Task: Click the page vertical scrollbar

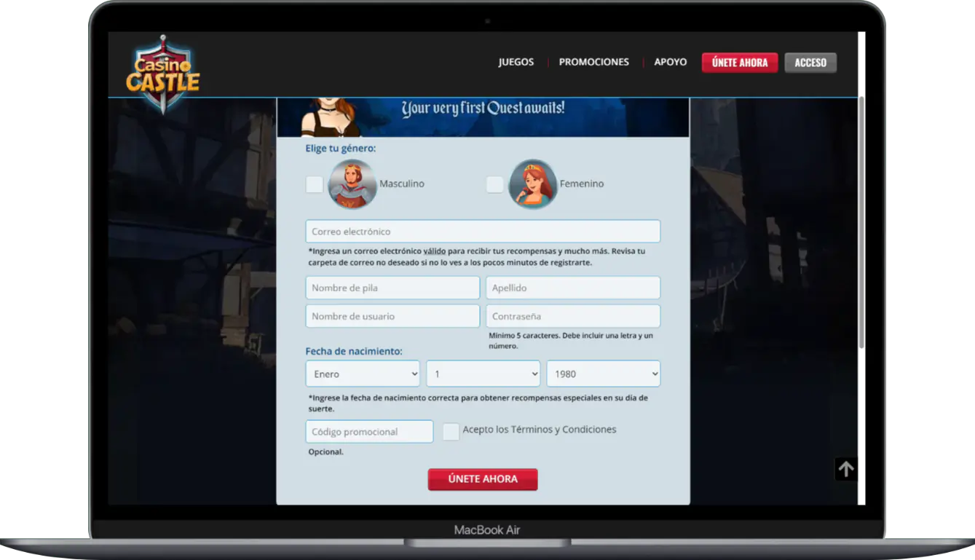Action: click(862, 218)
